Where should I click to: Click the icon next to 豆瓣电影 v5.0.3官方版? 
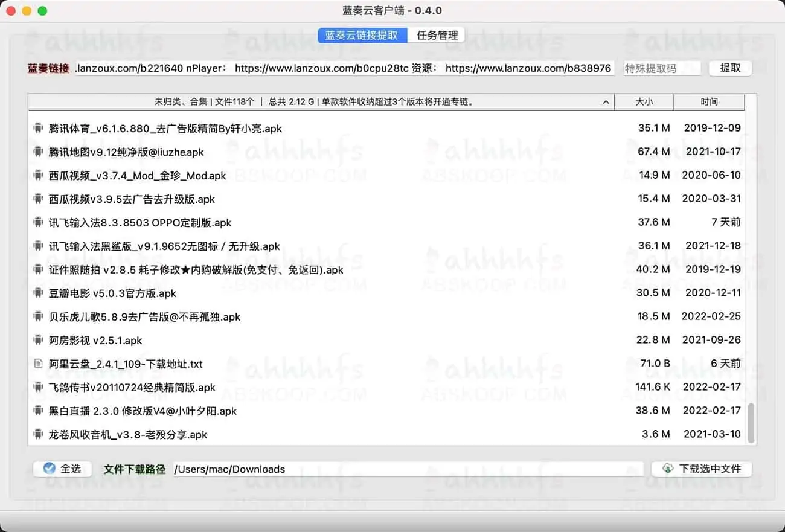click(38, 293)
